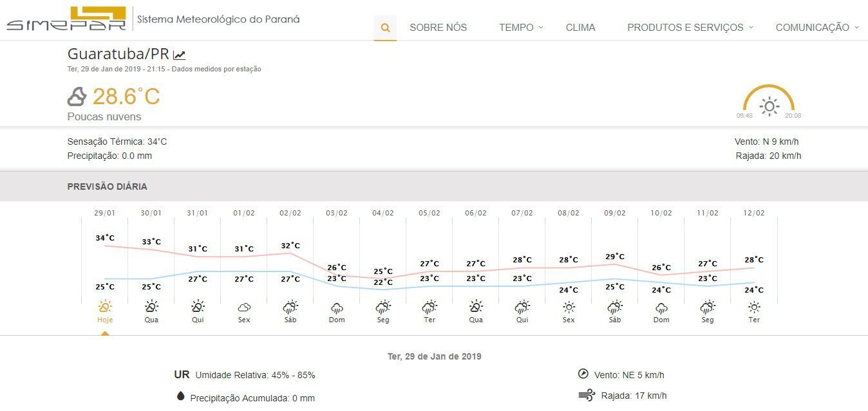Click the sunrise-sunset arc sun icon
The image size is (868, 411).
click(x=769, y=106)
